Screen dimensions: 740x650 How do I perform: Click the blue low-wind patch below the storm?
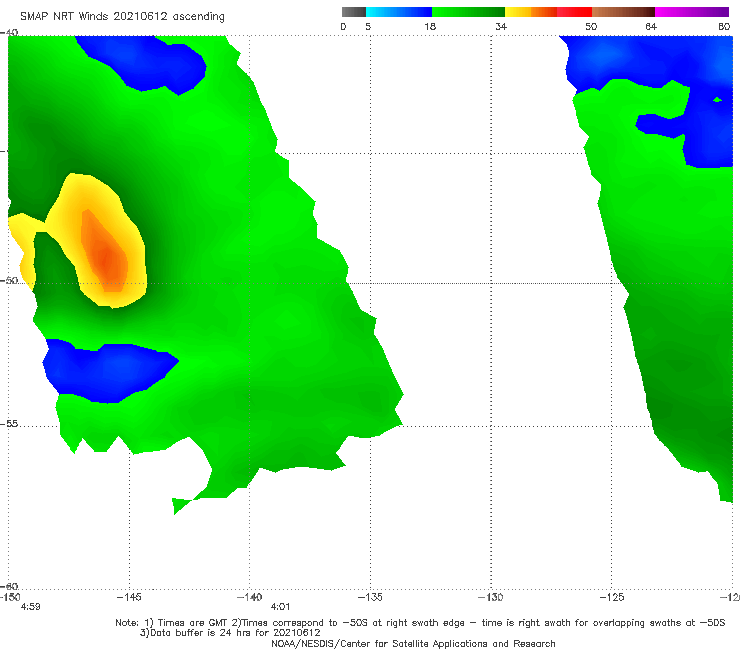tap(109, 371)
